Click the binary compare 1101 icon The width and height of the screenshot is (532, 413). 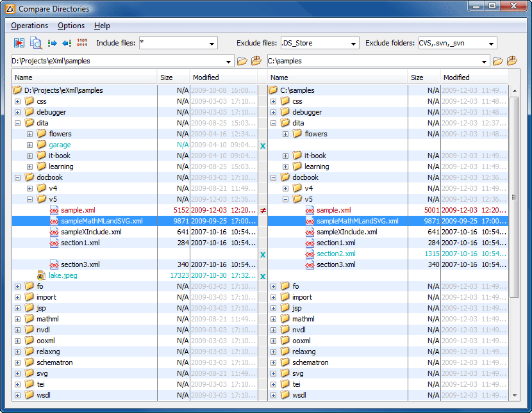pyautogui.click(x=82, y=43)
